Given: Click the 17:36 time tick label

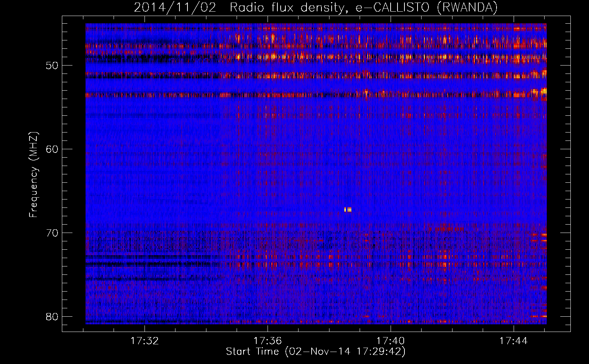Looking at the screenshot, I should [268, 341].
